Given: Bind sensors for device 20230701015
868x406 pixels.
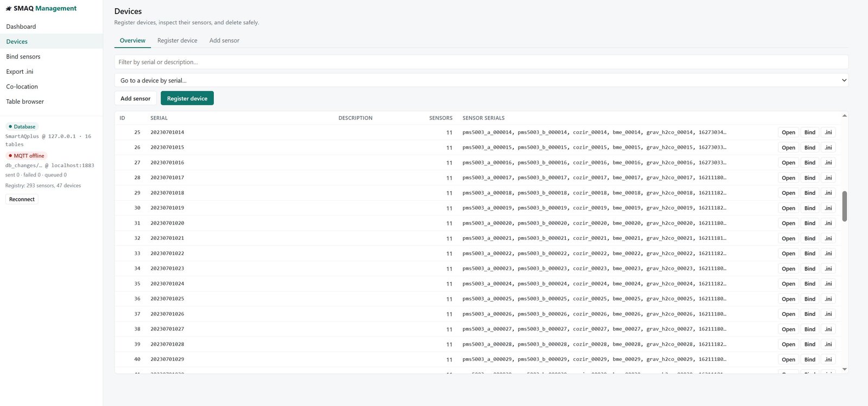Looking at the screenshot, I should (810, 148).
